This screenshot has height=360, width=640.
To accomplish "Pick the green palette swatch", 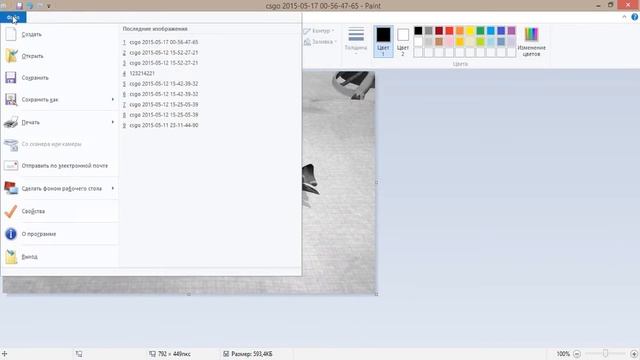I will [x=480, y=31].
